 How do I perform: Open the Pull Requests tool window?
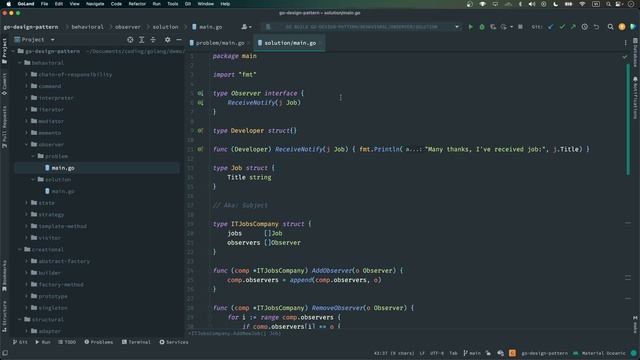(x=4, y=127)
